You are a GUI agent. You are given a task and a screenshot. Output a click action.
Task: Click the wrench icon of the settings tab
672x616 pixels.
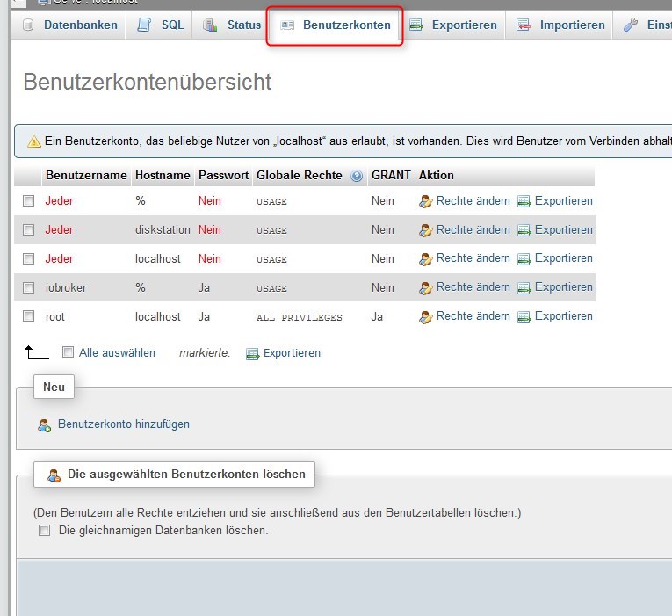pos(631,25)
